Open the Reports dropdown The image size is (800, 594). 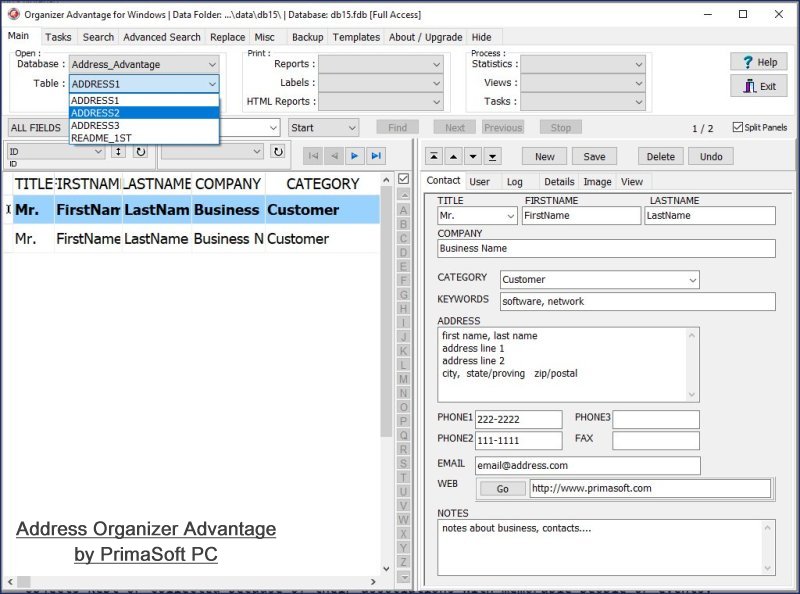click(437, 63)
